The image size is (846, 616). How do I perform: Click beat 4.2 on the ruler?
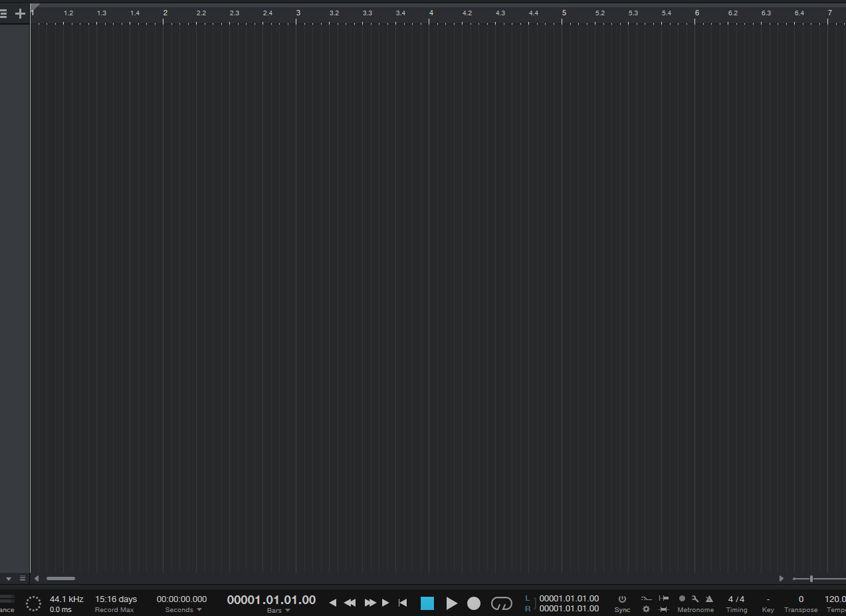[x=467, y=13]
